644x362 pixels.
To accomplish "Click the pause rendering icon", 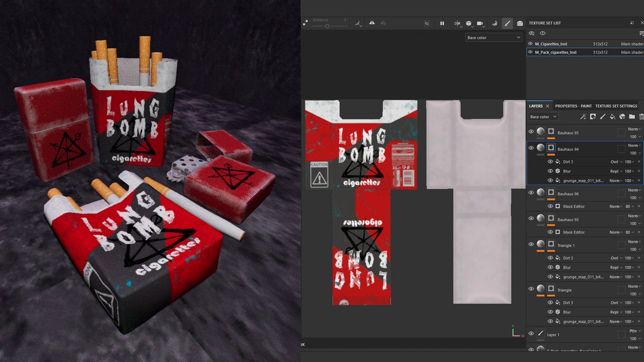I will pyautogui.click(x=442, y=24).
